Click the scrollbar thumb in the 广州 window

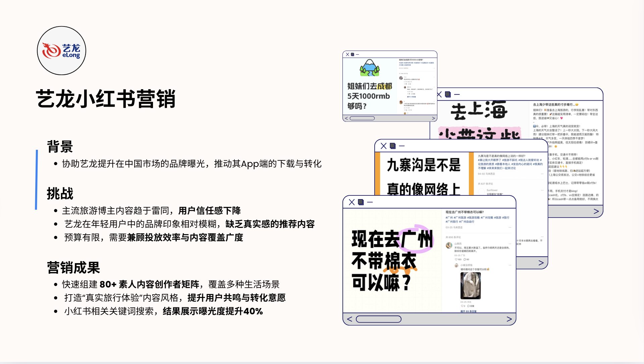coord(379,319)
